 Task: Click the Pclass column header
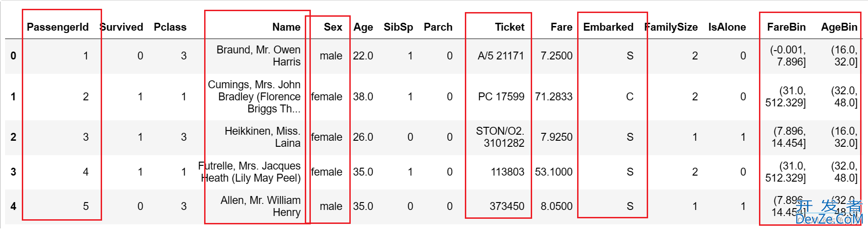(x=170, y=27)
